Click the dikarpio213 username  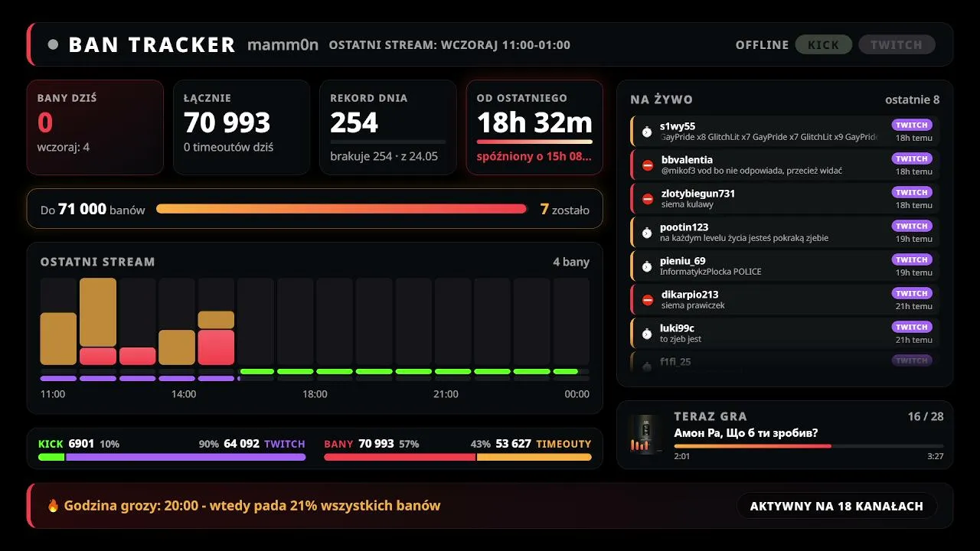tap(690, 295)
